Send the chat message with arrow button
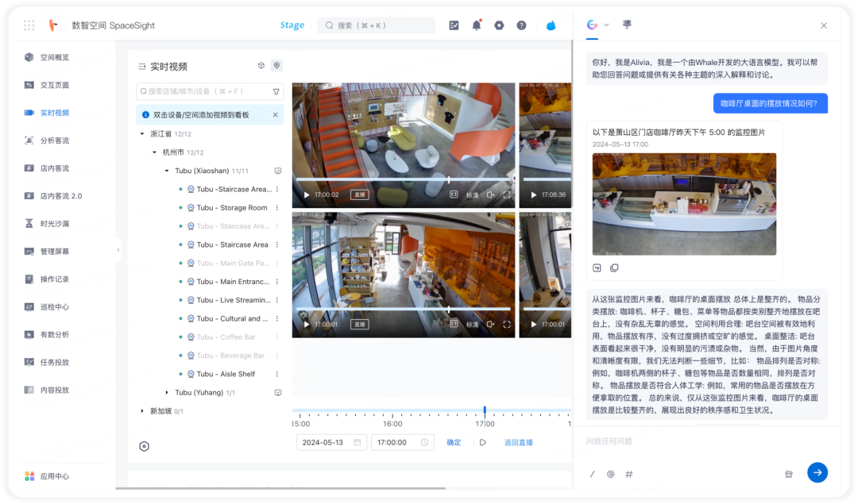Image resolution: width=858 pixels, height=504 pixels. tap(817, 472)
